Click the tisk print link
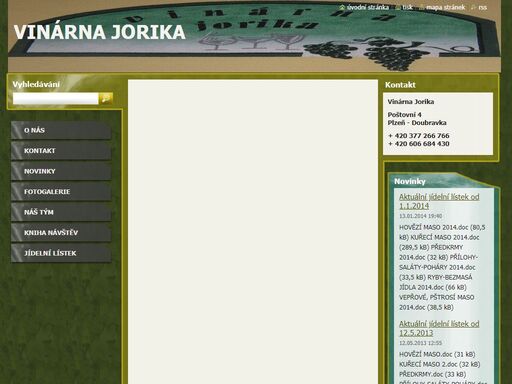The width and height of the screenshot is (512, 384). click(x=407, y=7)
